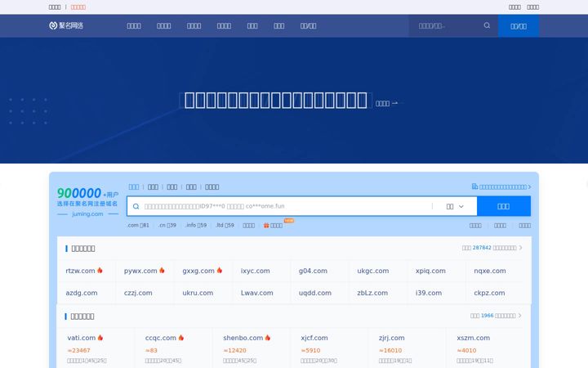The height and width of the screenshot is (368, 588).
Task: Click the 5910 price under xjcf.com
Action: click(310, 350)
